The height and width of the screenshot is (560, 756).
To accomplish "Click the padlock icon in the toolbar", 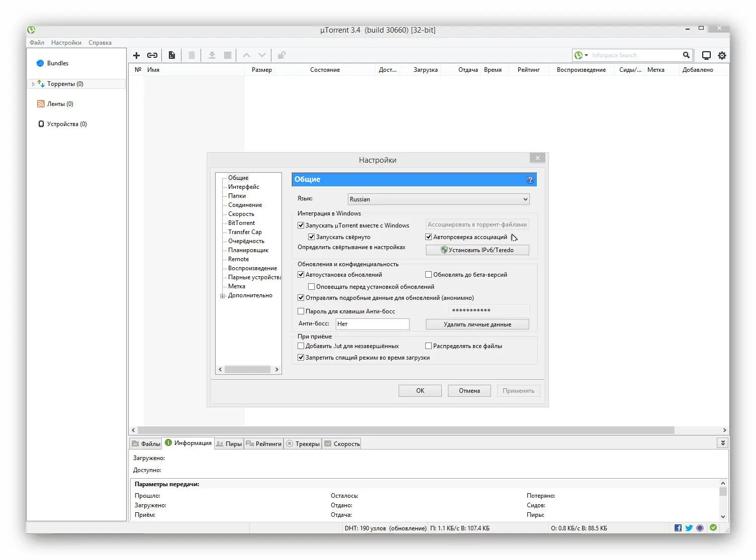I will 281,55.
